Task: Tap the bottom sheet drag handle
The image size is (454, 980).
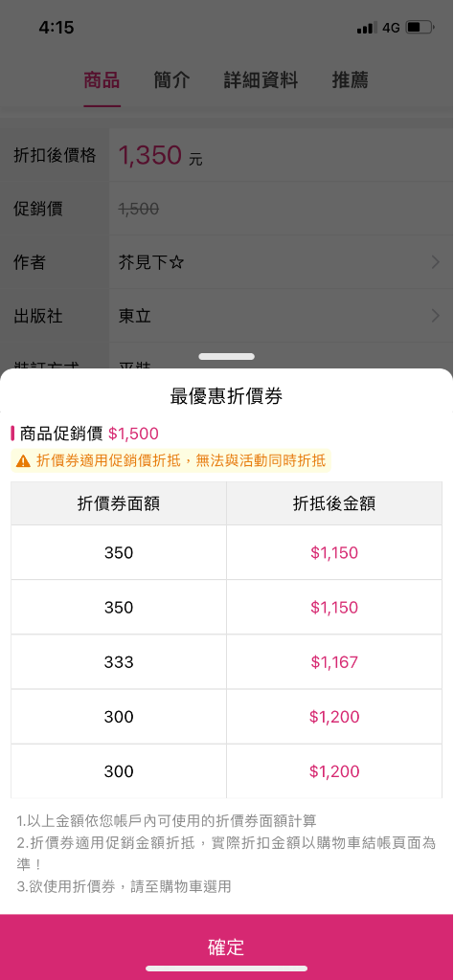Action: coord(226,356)
